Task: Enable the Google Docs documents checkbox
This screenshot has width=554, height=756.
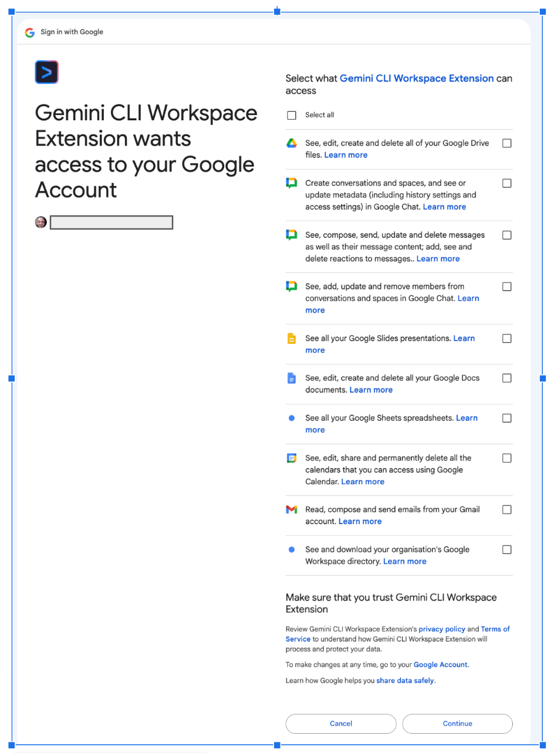Action: click(507, 378)
